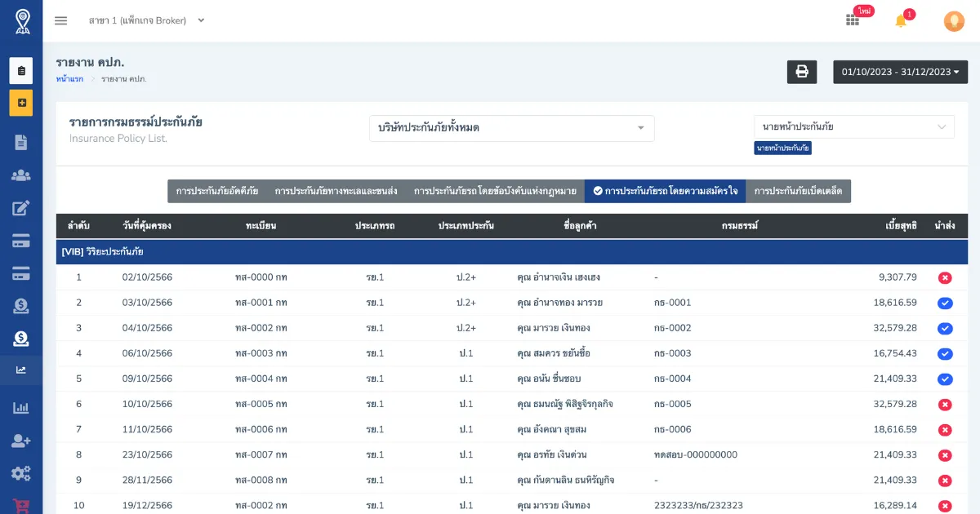Toggle the hamburger sidebar menu
The height and width of the screenshot is (514, 980).
point(61,20)
